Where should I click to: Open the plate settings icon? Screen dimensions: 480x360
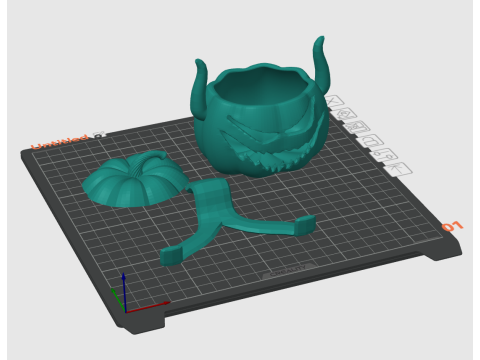coord(385,155)
